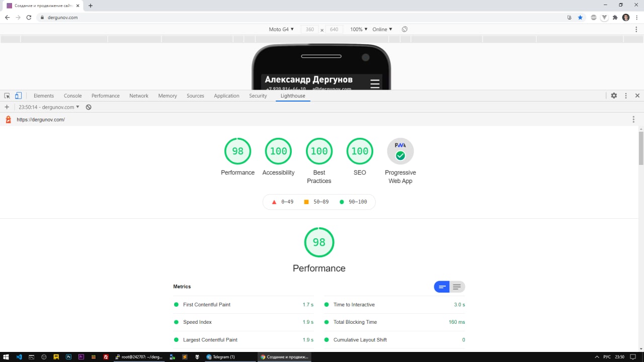Image resolution: width=644 pixels, height=362 pixels.
Task: Click the Lighthouse logo icon
Action: [x=8, y=120]
